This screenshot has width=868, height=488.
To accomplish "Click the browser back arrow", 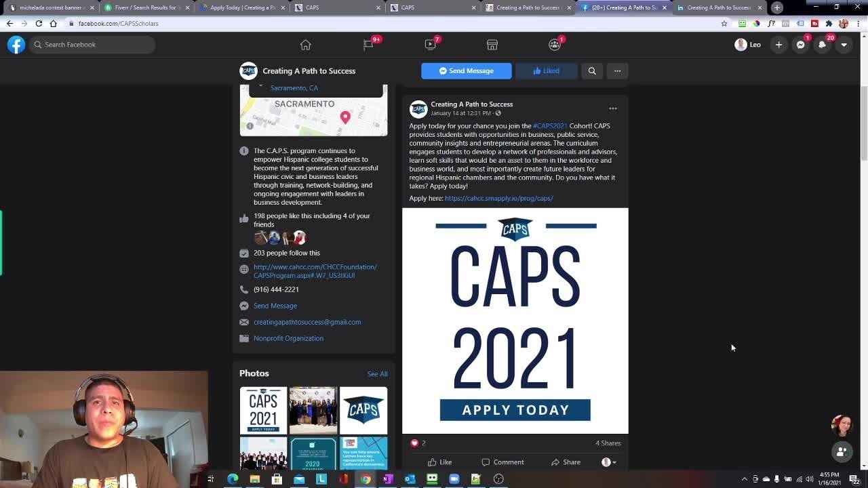I will 9,24.
